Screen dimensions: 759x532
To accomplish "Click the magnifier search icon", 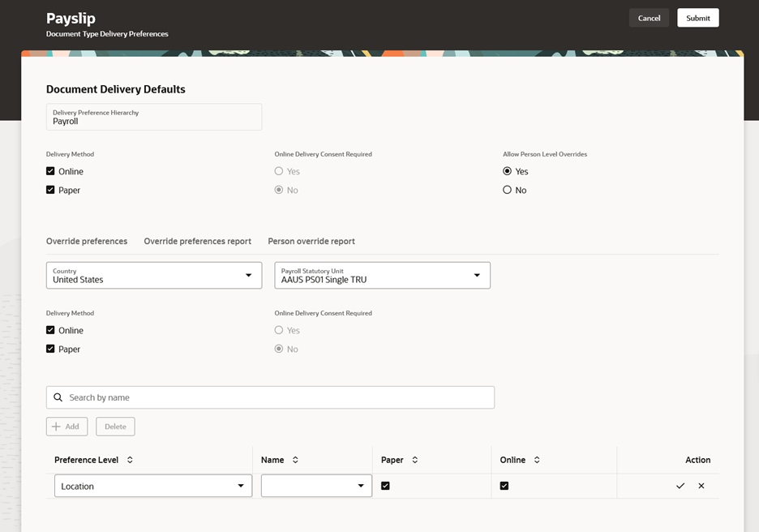I will [x=58, y=397].
